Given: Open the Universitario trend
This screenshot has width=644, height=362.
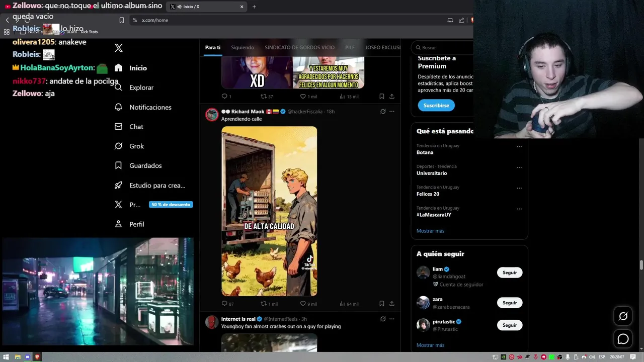Looking at the screenshot, I should (x=432, y=173).
